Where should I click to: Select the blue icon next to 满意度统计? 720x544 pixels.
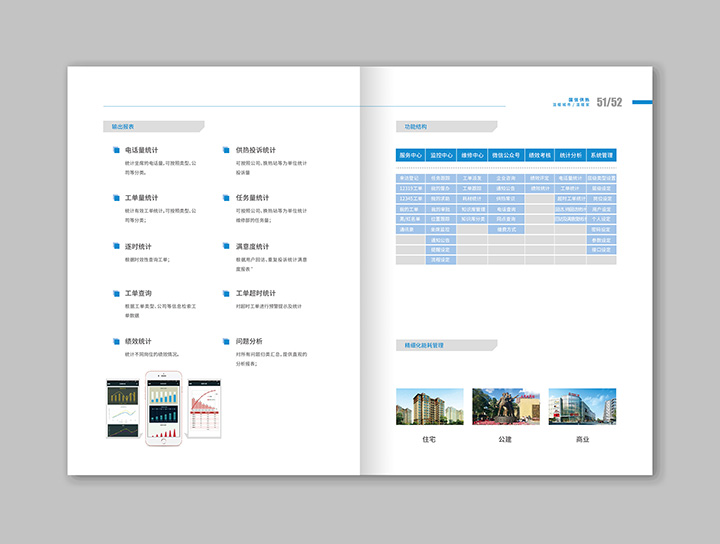click(226, 246)
